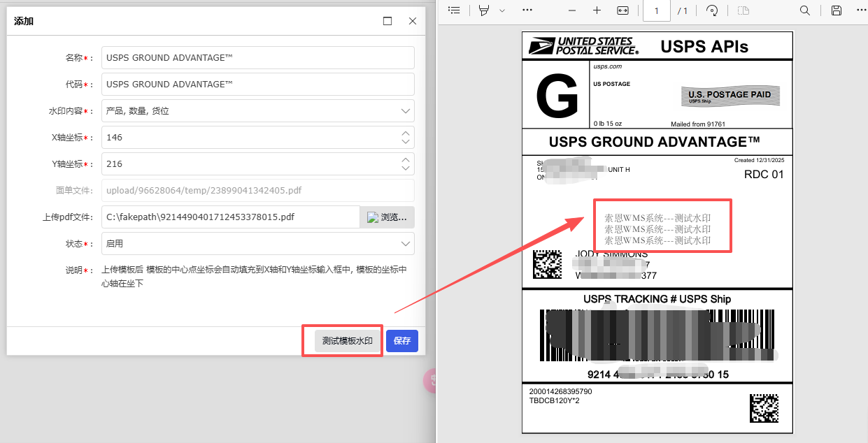Click the 浏览... browse file button

387,217
